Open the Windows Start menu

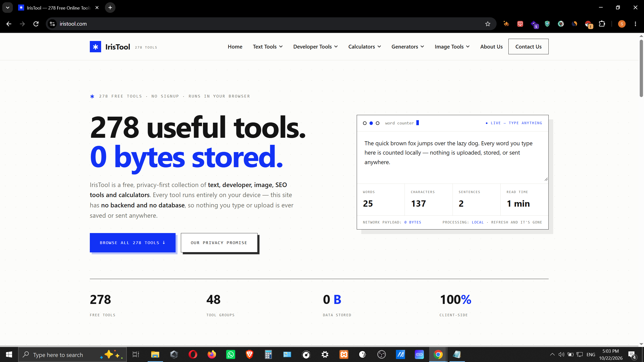click(9, 355)
